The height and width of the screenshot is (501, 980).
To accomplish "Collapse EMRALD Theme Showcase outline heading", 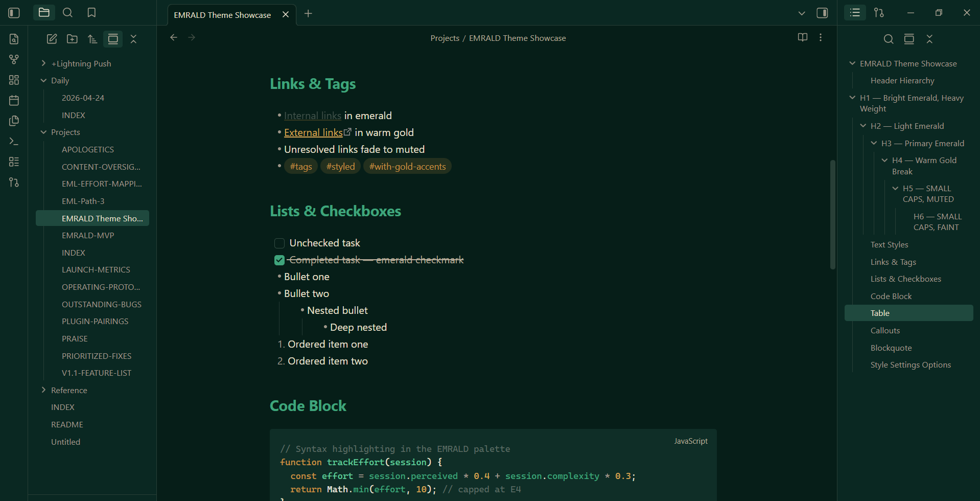I will pos(852,63).
